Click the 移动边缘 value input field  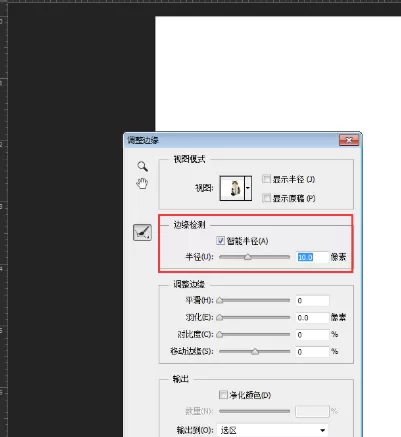click(x=312, y=352)
